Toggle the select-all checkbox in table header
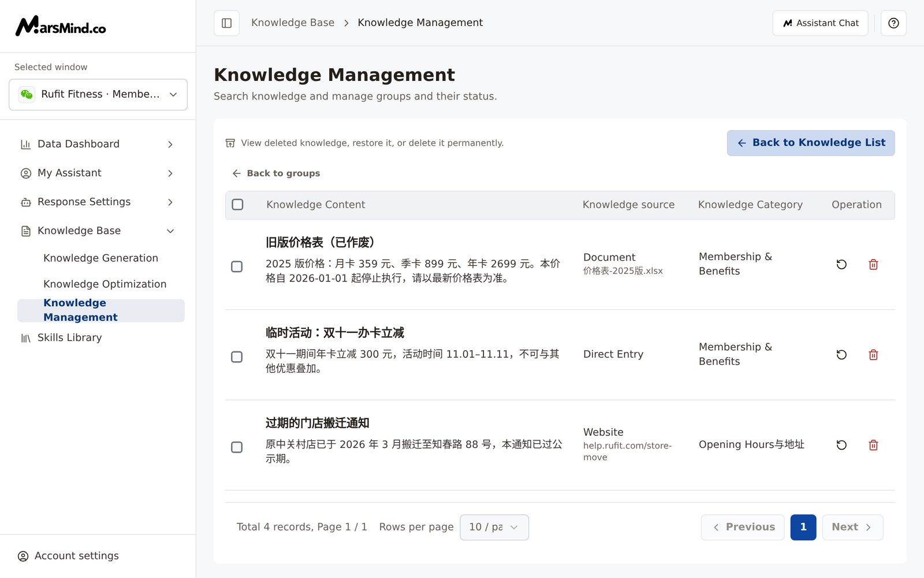 [x=237, y=205]
